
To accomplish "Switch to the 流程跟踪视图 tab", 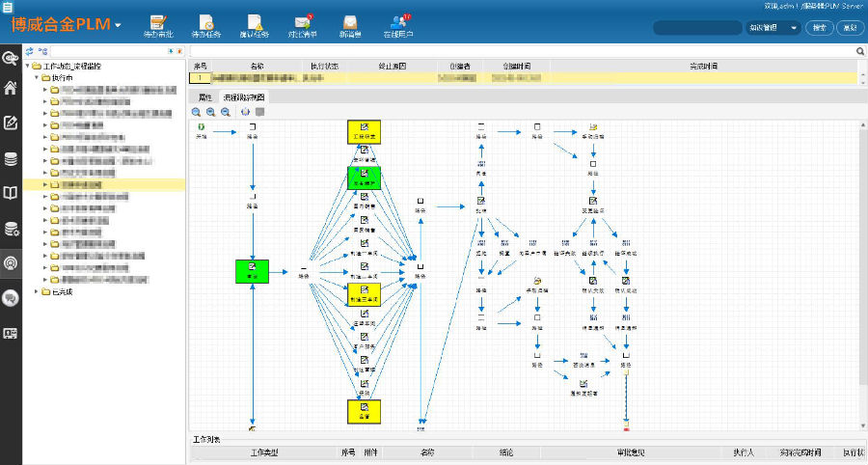I will tap(244, 97).
